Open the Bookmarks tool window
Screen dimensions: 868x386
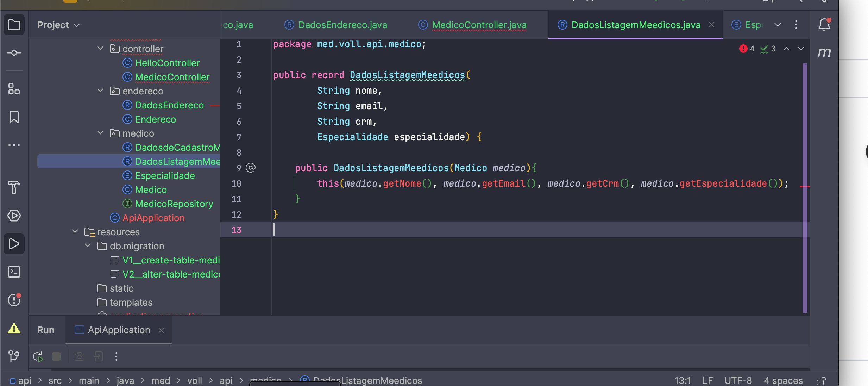tap(14, 117)
